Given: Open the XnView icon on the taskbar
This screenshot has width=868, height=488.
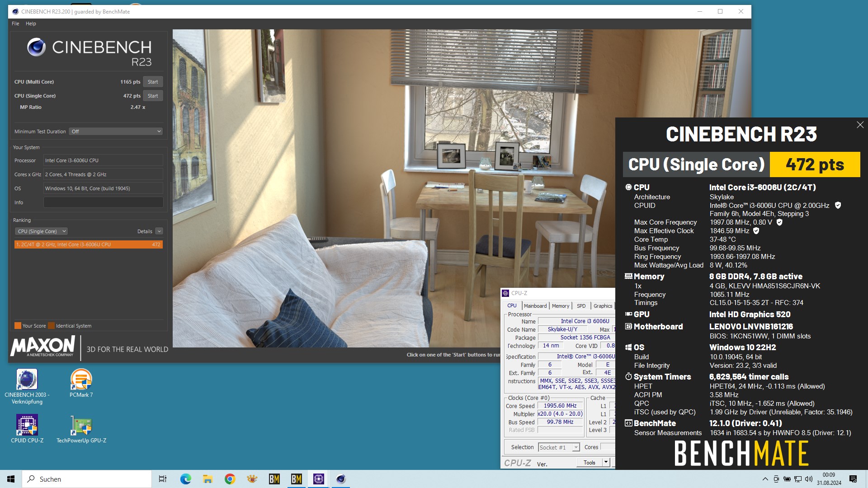Looking at the screenshot, I should coord(252,479).
